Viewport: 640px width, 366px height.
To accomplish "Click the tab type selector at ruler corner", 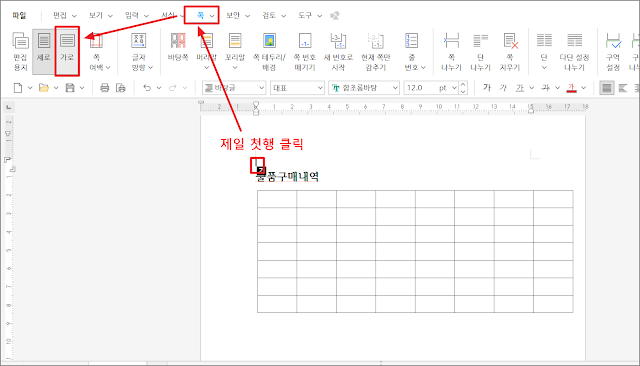I will pyautogui.click(x=9, y=107).
